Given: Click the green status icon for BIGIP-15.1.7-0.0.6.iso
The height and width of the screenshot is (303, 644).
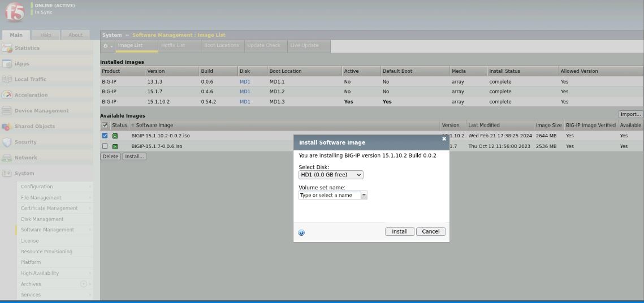Looking at the screenshot, I should 115,146.
